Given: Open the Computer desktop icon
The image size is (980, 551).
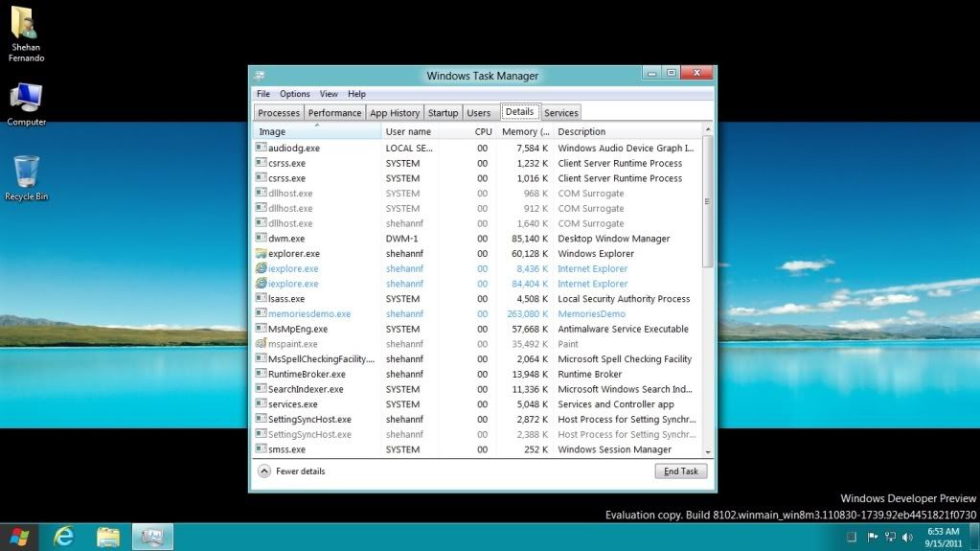Looking at the screenshot, I should 26,103.
